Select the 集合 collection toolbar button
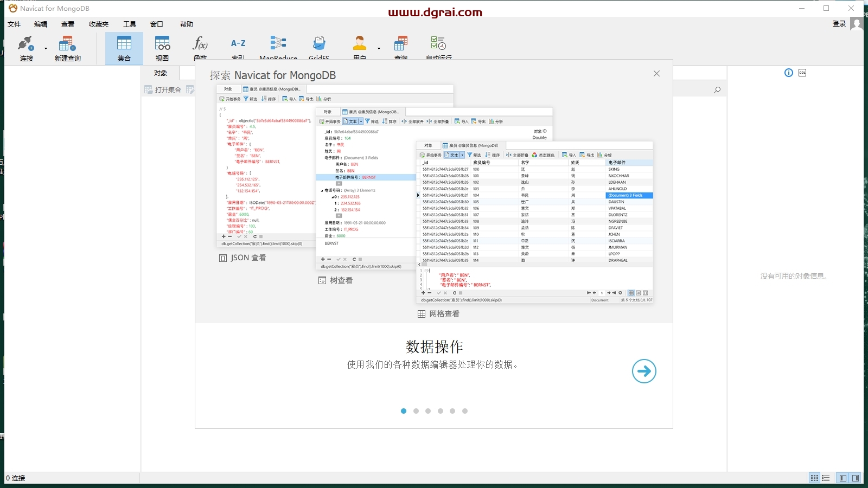 124,48
